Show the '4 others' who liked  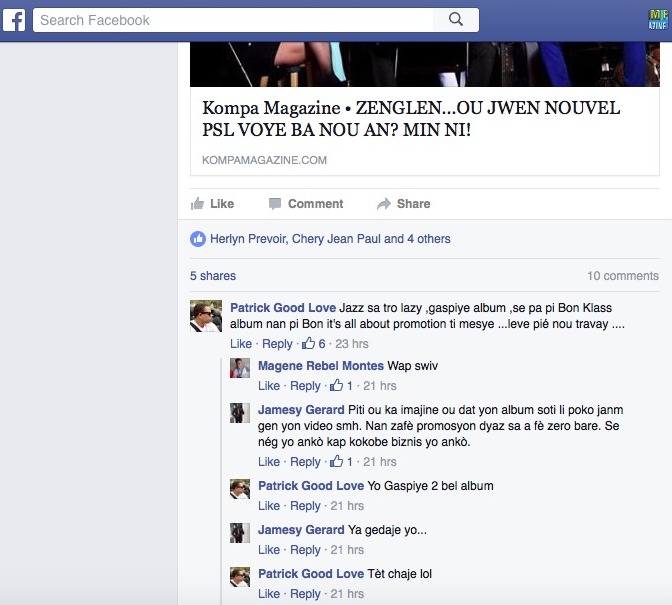coord(429,239)
